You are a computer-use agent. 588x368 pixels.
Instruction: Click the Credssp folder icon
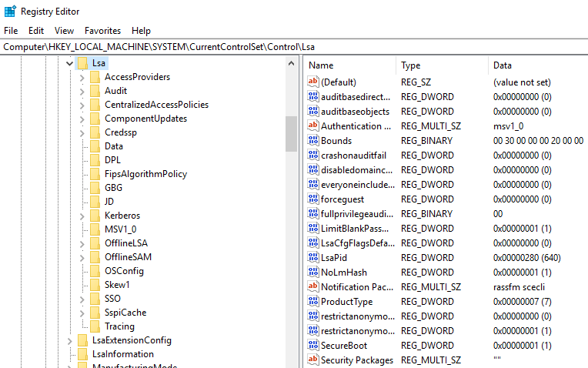[x=95, y=132]
